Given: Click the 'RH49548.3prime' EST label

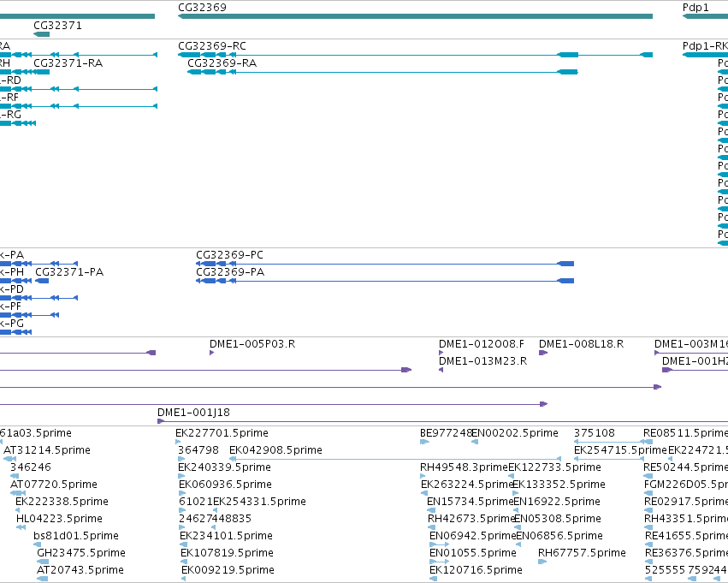Looking at the screenshot, I should (465, 467).
